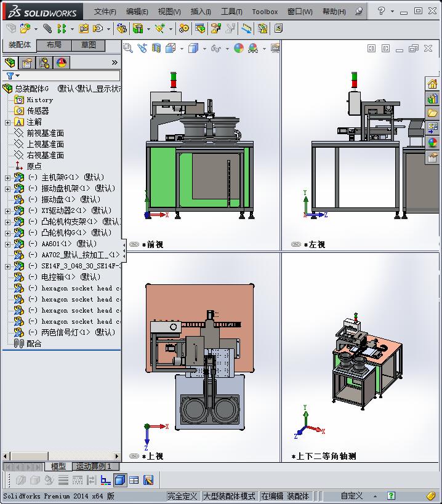Open the 文件(F) menu
This screenshot has height=504, width=442.
pyautogui.click(x=105, y=12)
